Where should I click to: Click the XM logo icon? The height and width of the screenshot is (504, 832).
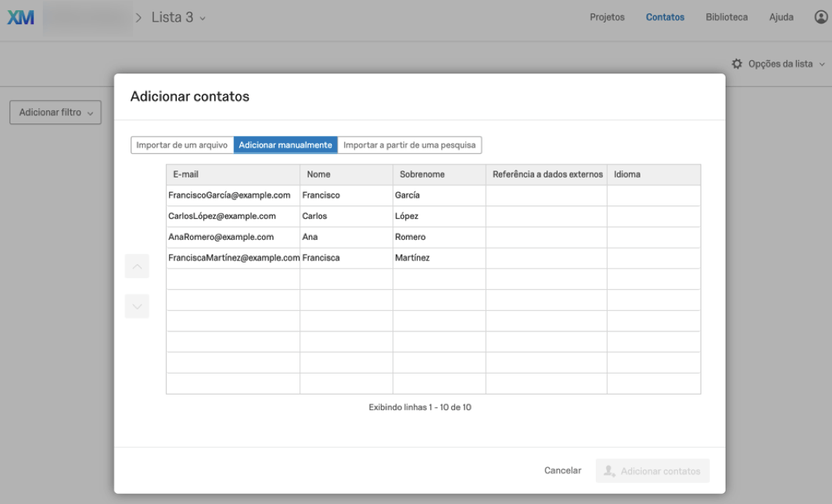[x=21, y=17]
